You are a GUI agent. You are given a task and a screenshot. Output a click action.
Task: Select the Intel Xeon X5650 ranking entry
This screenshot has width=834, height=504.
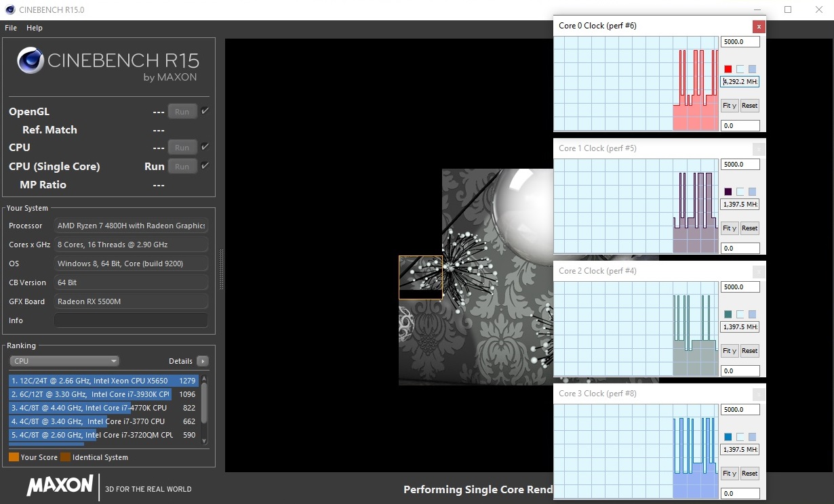pyautogui.click(x=103, y=381)
